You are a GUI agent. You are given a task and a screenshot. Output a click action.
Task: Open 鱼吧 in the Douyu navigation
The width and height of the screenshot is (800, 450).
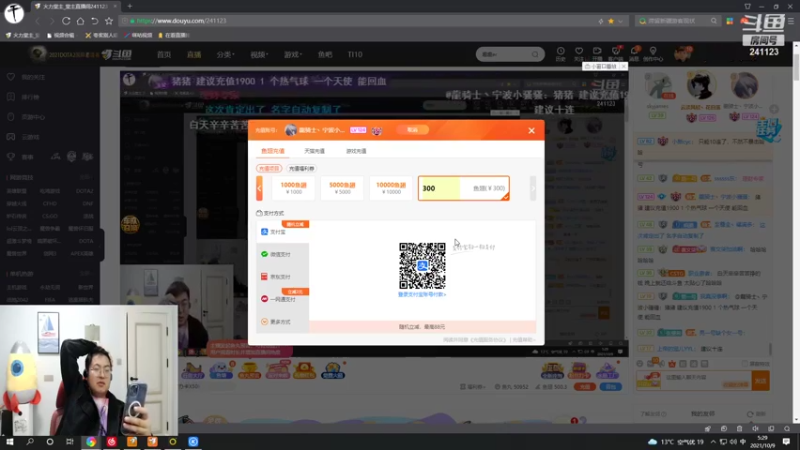324,55
